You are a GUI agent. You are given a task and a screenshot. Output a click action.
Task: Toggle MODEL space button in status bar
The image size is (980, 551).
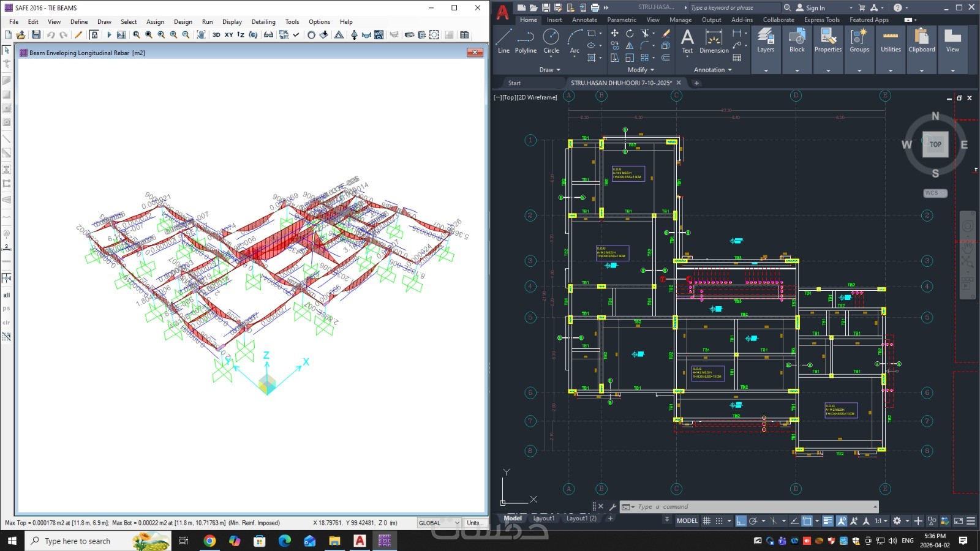tap(687, 520)
